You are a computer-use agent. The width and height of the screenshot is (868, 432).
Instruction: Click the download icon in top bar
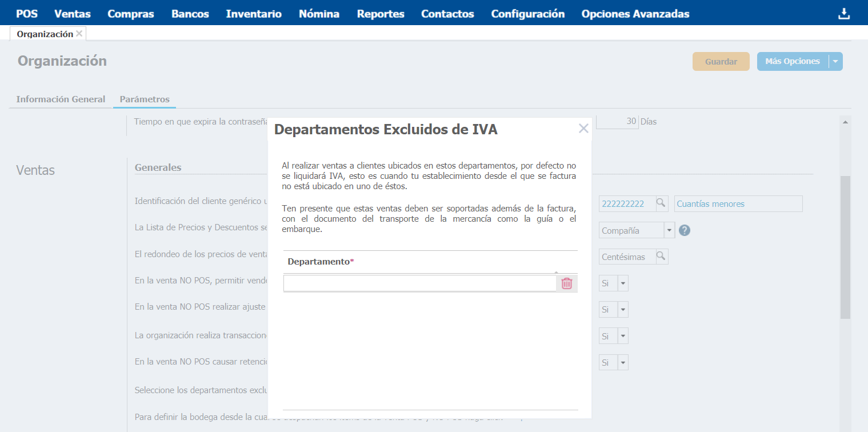tap(843, 14)
